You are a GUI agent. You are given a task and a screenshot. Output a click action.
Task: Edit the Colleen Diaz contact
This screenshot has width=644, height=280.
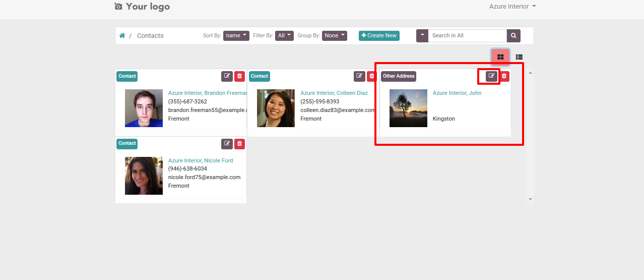[x=359, y=76]
